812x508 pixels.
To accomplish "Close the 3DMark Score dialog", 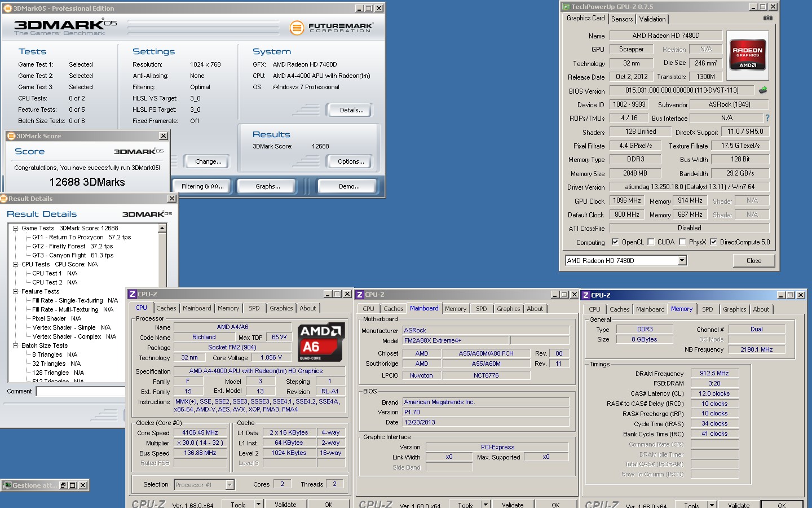I will (x=163, y=136).
